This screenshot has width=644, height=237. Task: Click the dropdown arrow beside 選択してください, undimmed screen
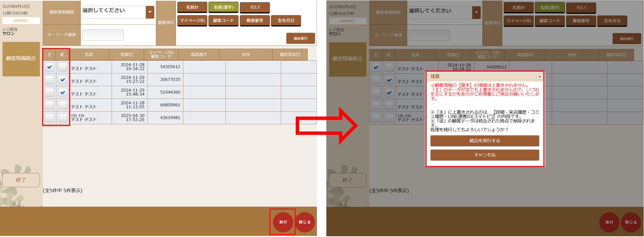click(x=150, y=12)
